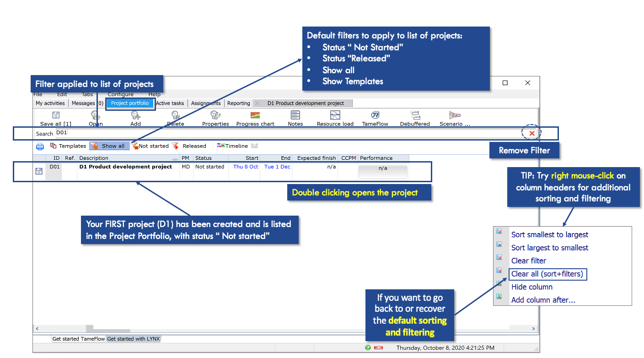Choose Clear all (sort+filters)
This screenshot has width=644, height=358.
[547, 274]
